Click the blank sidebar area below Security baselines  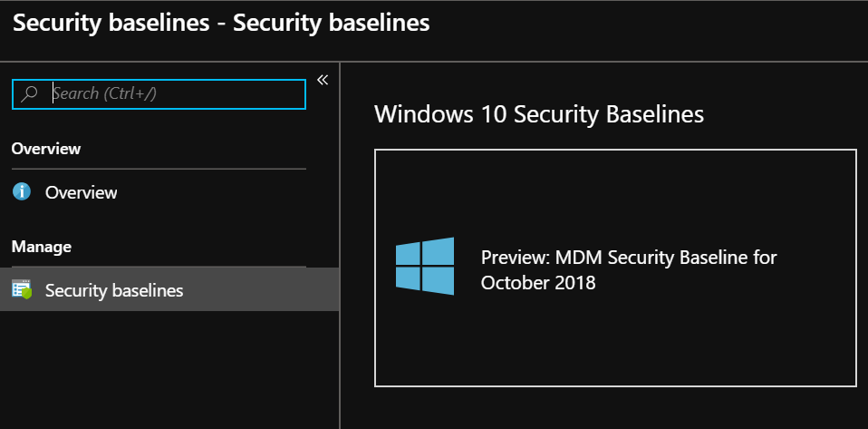click(163, 372)
